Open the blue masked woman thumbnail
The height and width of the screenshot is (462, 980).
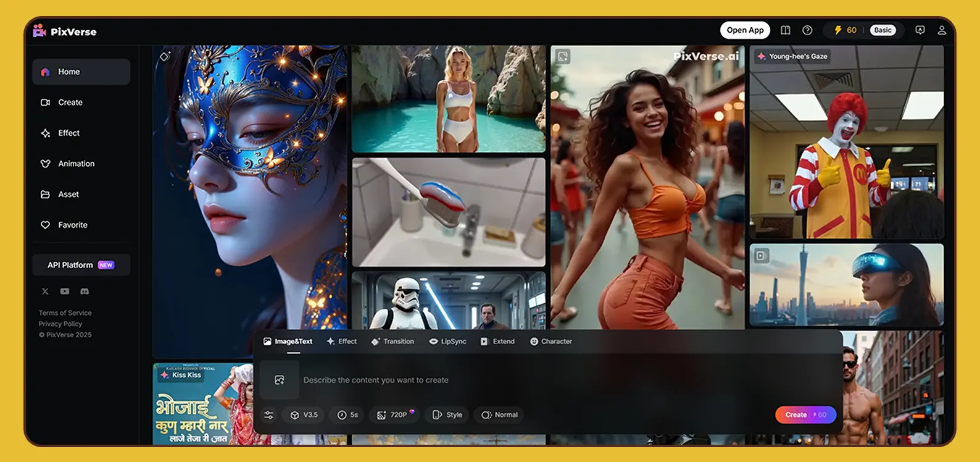point(249,201)
